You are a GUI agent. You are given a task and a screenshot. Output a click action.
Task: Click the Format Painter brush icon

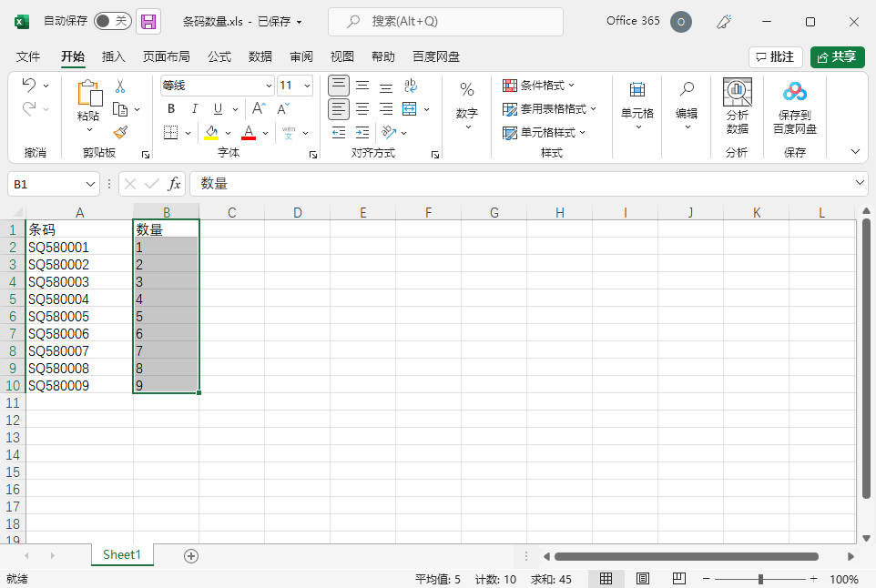point(120,132)
